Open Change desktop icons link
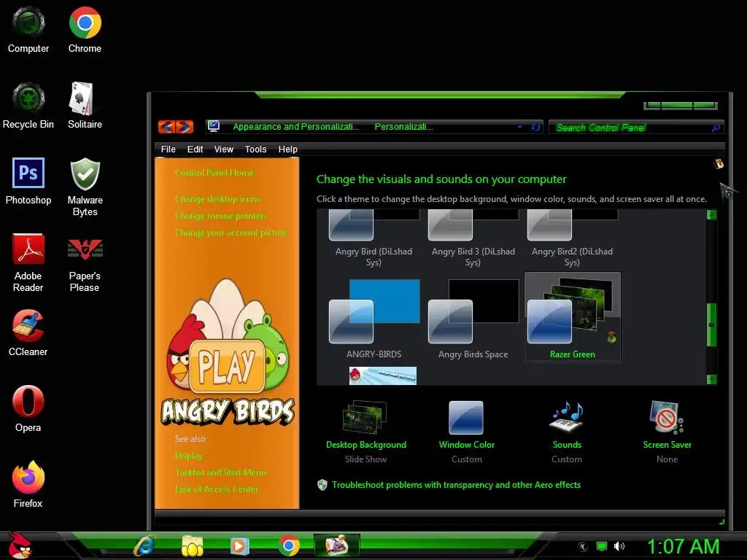 (x=217, y=198)
